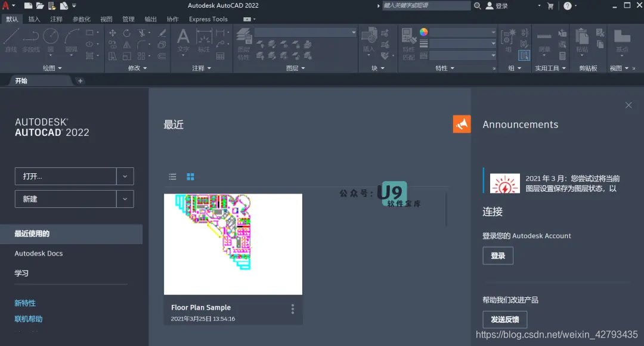The width and height of the screenshot is (644, 346).
Task: Switch to the 管理 ribbon tab
Action: pos(128,19)
